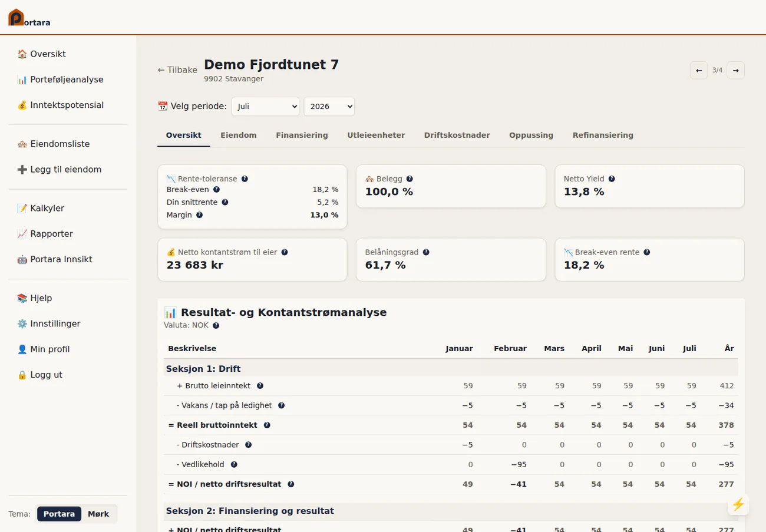Click help icon for Reell bruttoinntekt

pos(267,425)
